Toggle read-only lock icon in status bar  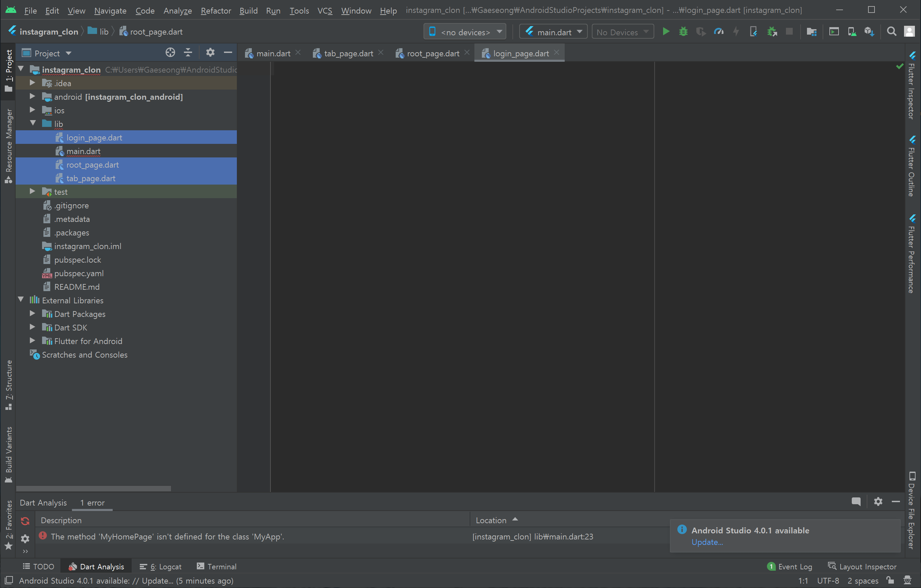[890, 580]
